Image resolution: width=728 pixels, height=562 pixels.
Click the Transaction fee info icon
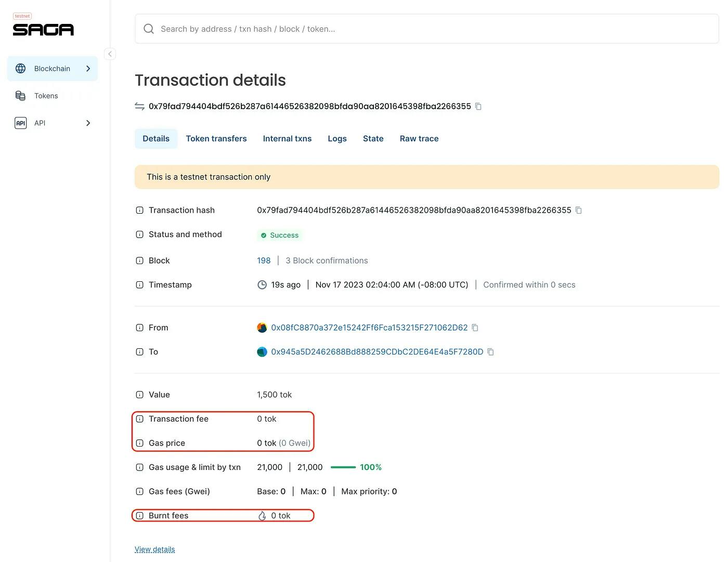coord(139,419)
